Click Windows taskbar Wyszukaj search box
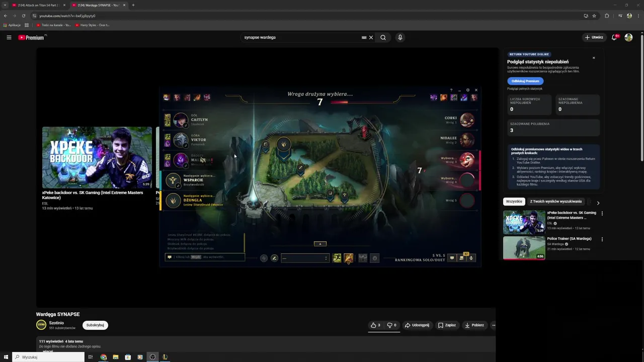Image resolution: width=644 pixels, height=362 pixels. [48, 357]
